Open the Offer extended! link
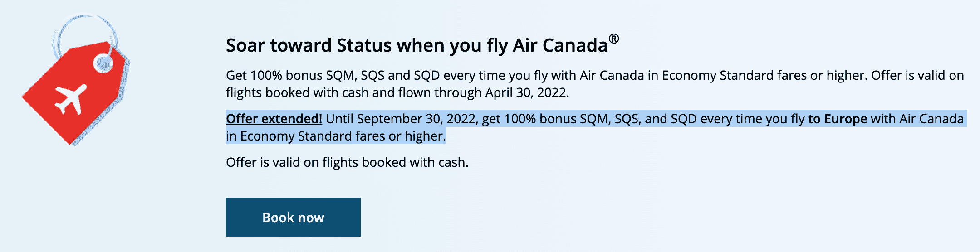This screenshot has height=252, width=980. click(x=274, y=119)
